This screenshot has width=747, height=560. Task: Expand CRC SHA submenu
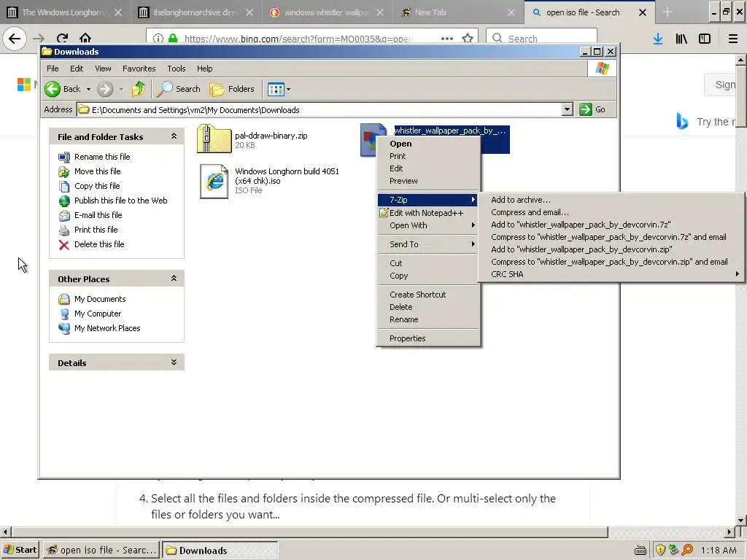tap(611, 274)
